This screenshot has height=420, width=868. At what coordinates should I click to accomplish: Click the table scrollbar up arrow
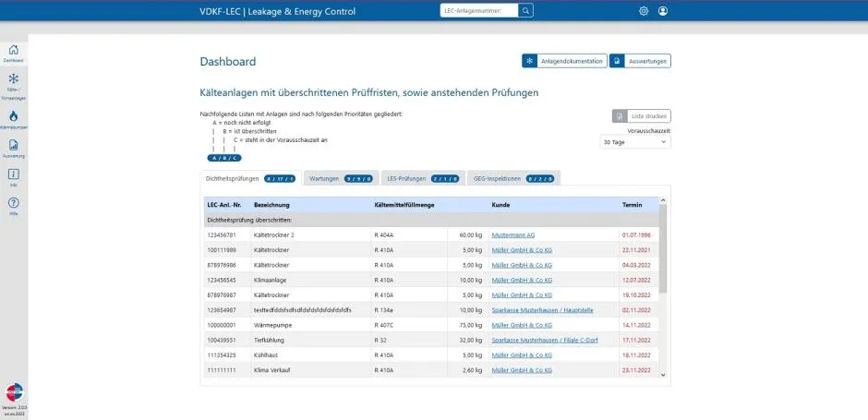(x=663, y=200)
